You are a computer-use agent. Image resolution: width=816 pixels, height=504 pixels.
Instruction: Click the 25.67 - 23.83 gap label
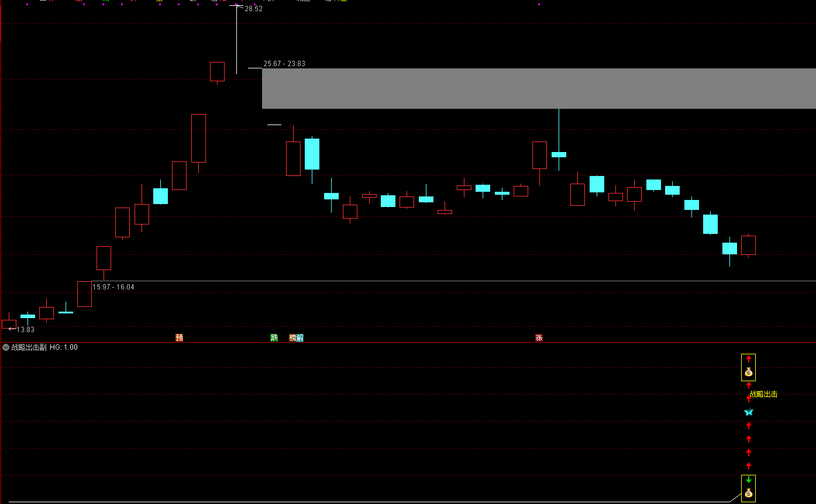[284, 64]
